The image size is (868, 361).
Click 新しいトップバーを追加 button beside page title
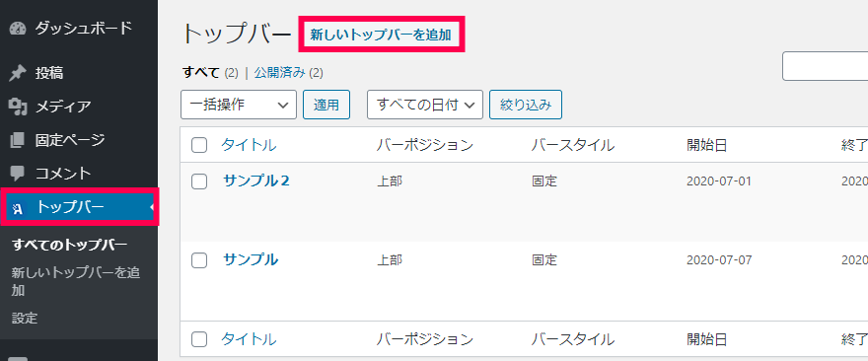pyautogui.click(x=381, y=35)
